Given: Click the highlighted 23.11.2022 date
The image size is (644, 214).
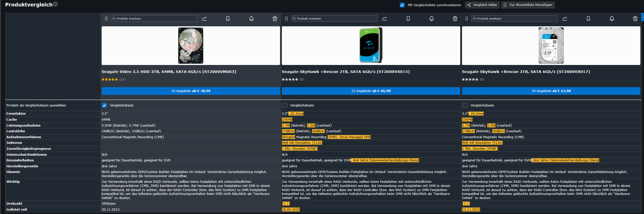Looking at the screenshot, I should 471,210.
